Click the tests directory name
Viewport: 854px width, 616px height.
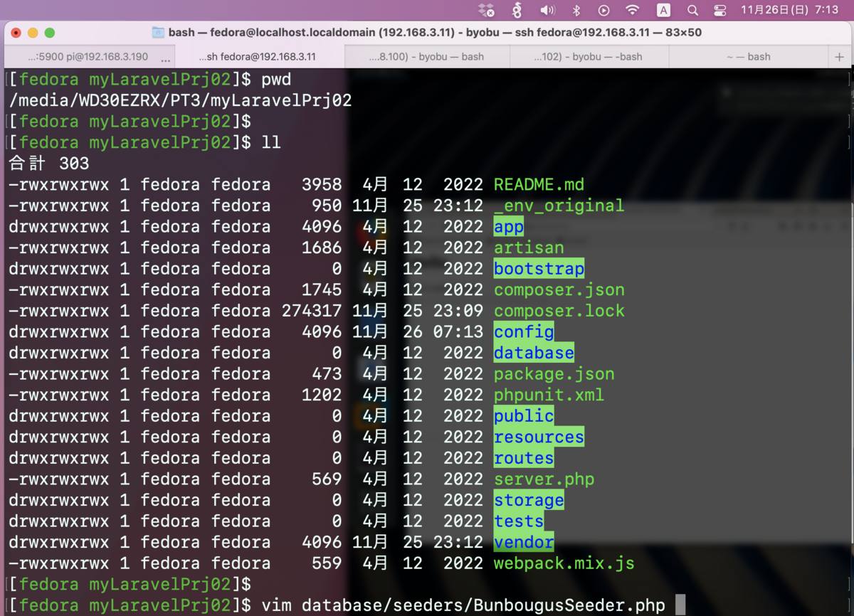coord(519,521)
